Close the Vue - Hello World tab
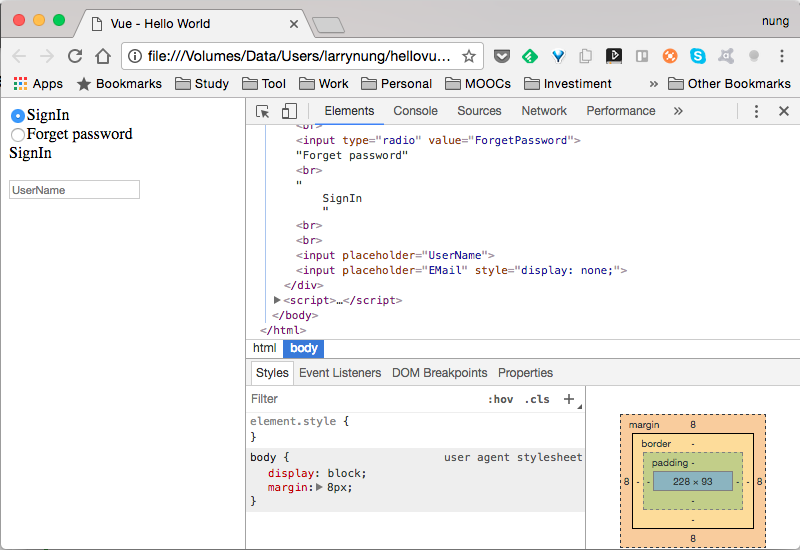 click(294, 24)
